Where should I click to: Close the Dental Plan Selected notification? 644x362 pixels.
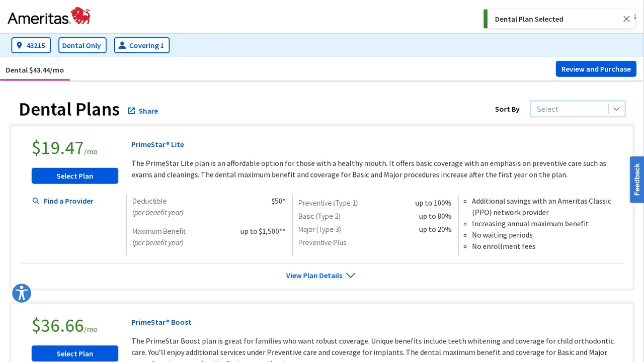pyautogui.click(x=626, y=19)
